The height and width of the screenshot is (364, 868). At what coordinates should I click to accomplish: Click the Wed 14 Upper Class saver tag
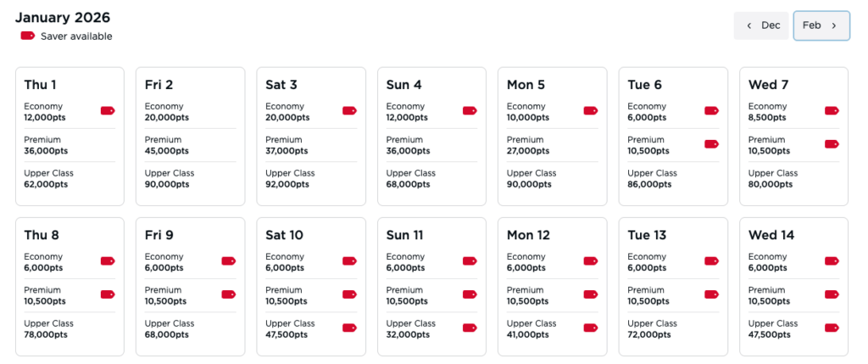(x=832, y=328)
